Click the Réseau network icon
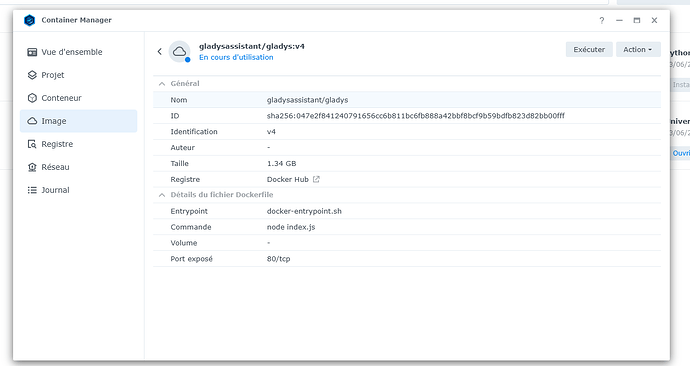Image resolution: width=690 pixels, height=366 pixels. click(32, 167)
